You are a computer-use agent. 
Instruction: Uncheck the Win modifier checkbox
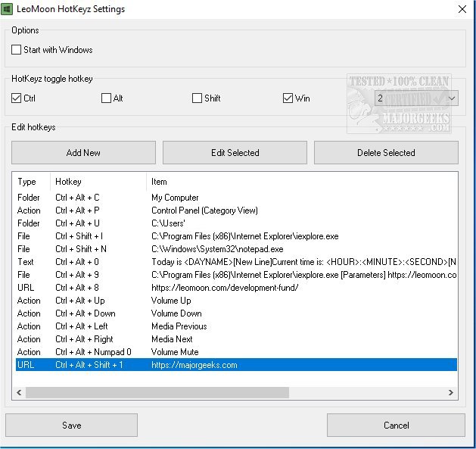(288, 98)
